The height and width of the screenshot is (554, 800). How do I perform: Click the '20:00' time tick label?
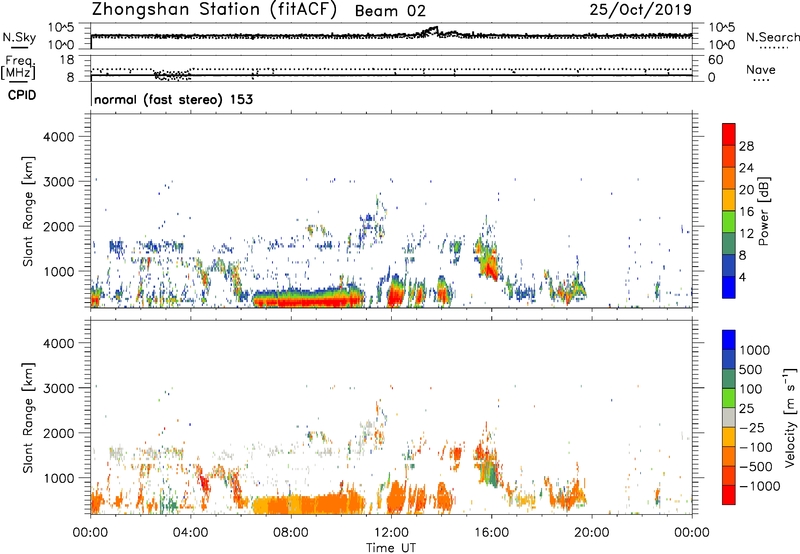click(591, 533)
